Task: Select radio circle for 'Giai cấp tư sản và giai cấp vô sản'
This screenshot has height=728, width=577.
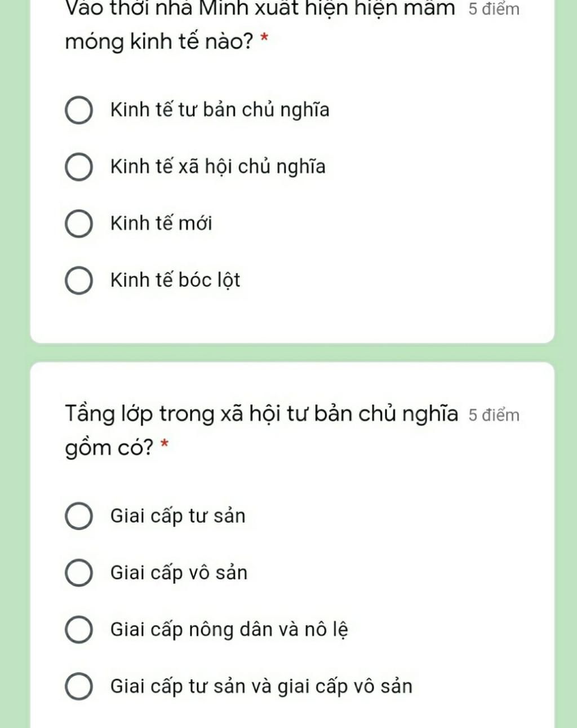Action: tap(79, 686)
